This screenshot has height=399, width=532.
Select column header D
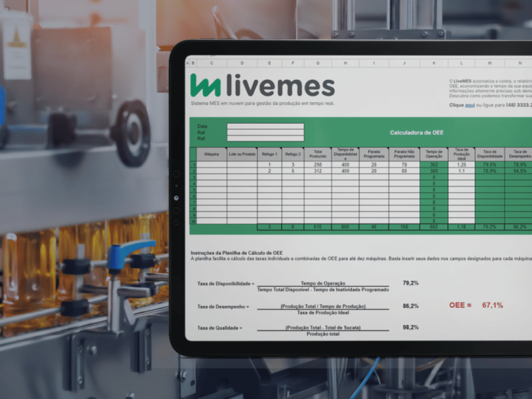[x=242, y=63]
